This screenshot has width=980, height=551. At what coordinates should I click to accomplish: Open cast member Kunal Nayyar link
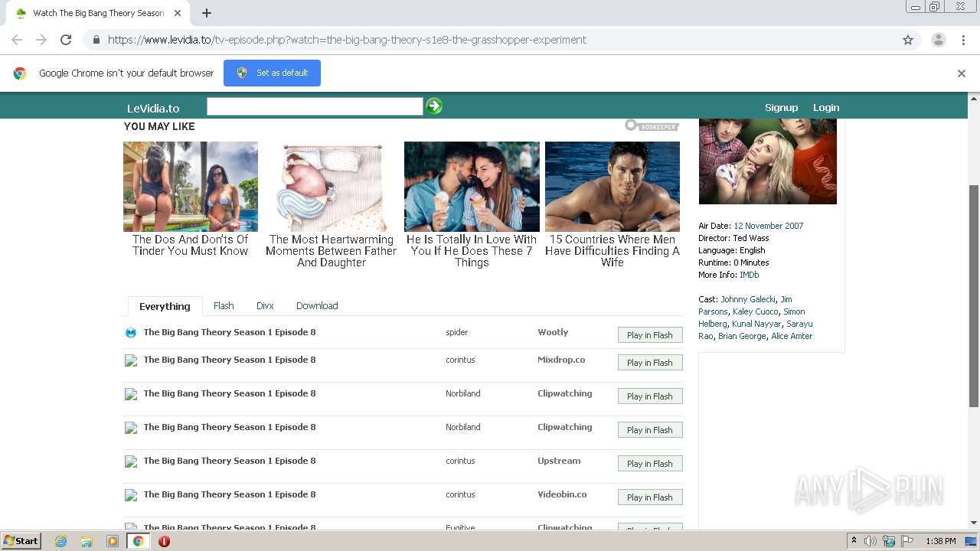(756, 324)
